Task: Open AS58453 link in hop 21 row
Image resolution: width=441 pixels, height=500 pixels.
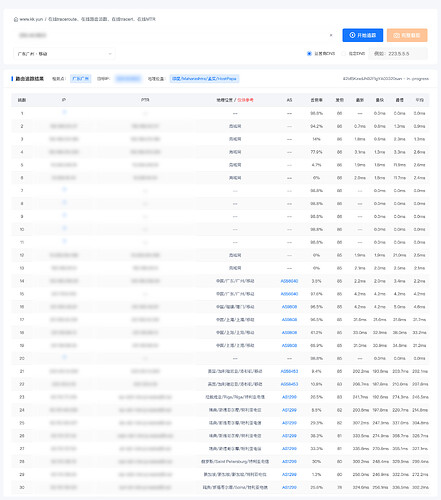Action: tap(289, 371)
